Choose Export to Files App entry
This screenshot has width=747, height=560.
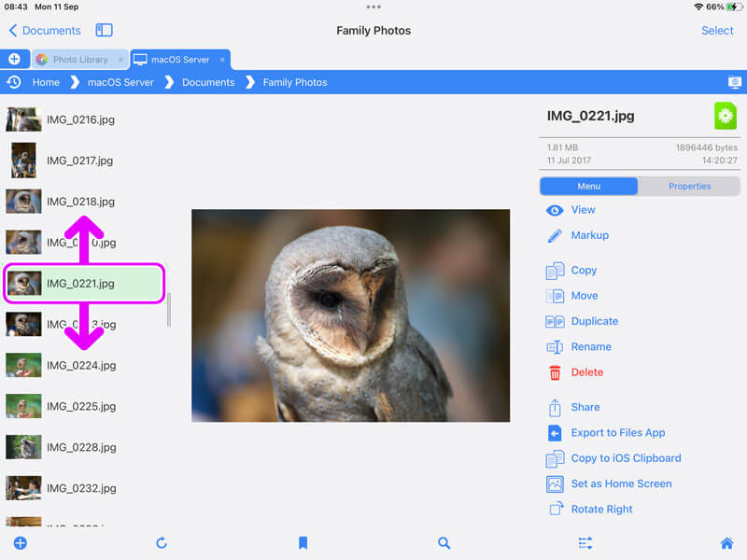618,433
